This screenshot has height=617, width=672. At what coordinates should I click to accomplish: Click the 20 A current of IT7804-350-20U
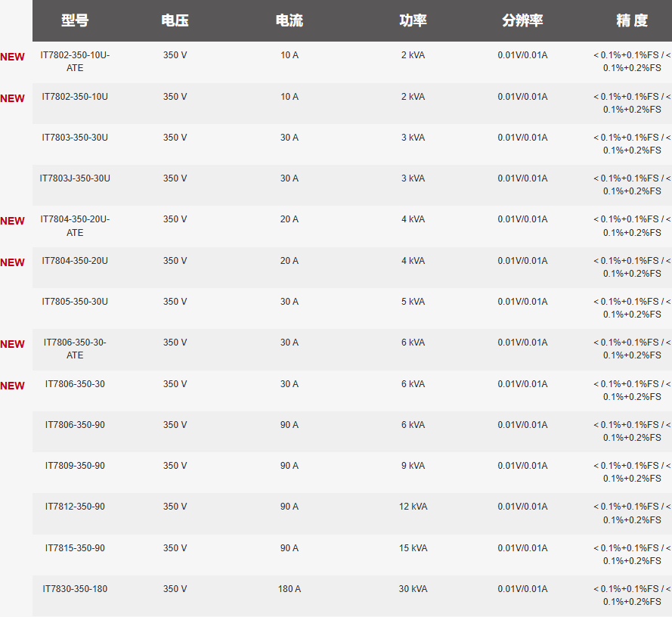tap(290, 261)
